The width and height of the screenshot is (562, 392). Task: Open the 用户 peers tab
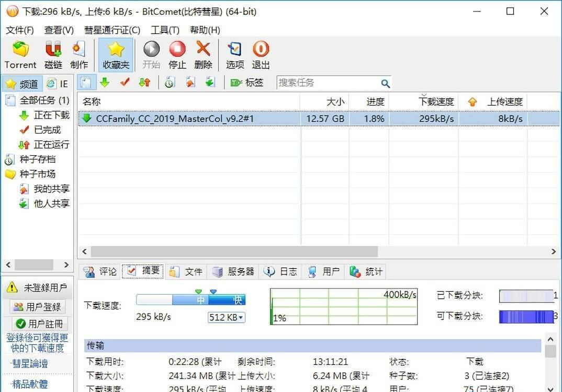click(323, 272)
